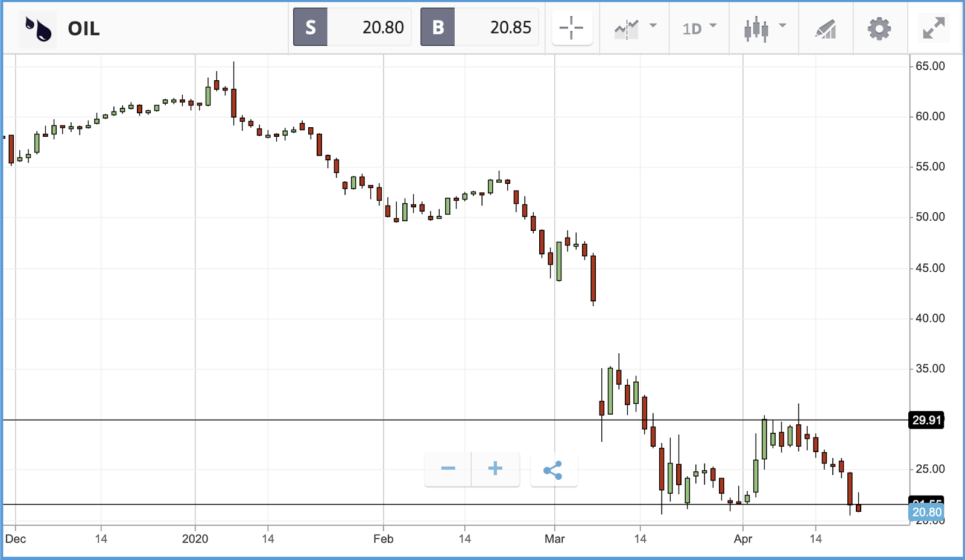Click the crosshair cursor tool
The height and width of the screenshot is (560, 965).
point(572,28)
